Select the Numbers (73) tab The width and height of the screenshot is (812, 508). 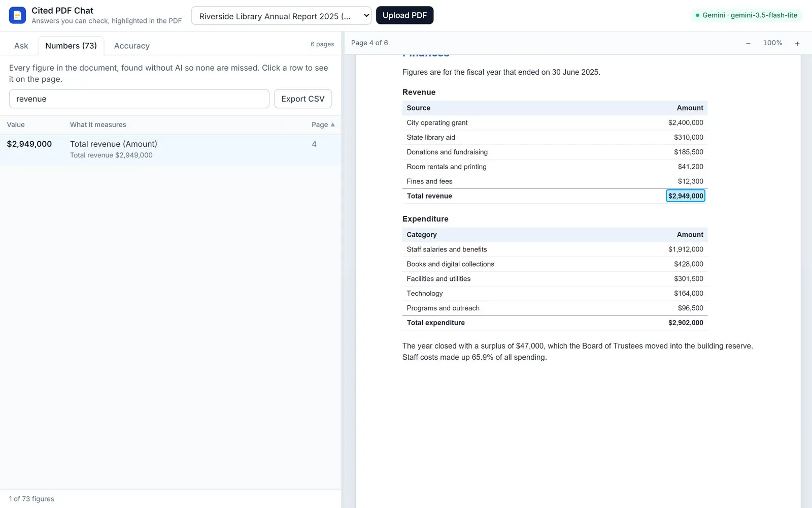pos(71,46)
